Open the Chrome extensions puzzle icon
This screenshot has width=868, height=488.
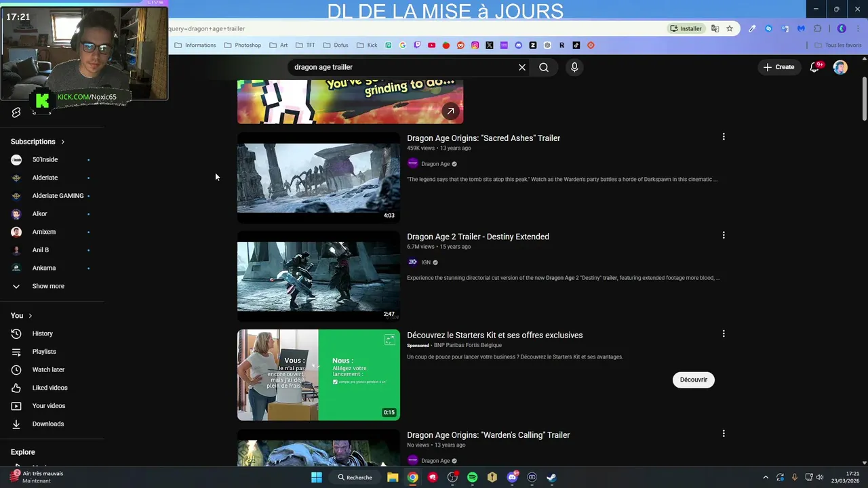[817, 28]
